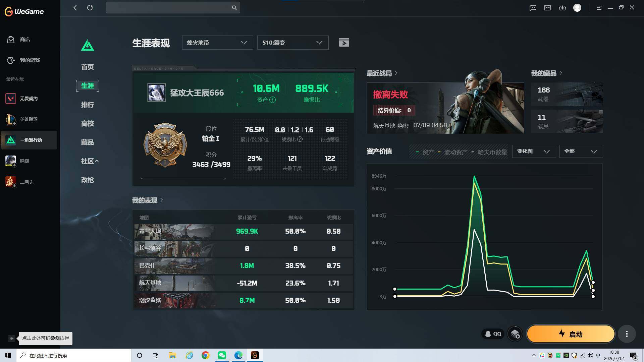The height and width of the screenshot is (362, 644).
Task: Click the search magnifier icon
Action: 234,8
